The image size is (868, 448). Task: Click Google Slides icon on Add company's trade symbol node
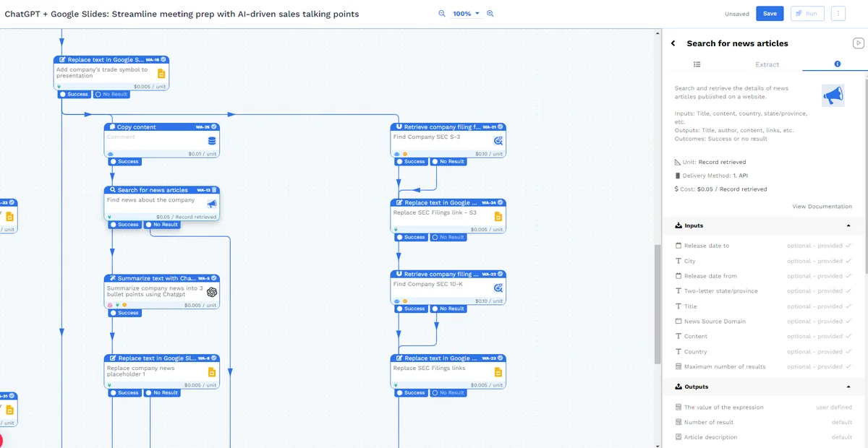(x=161, y=74)
